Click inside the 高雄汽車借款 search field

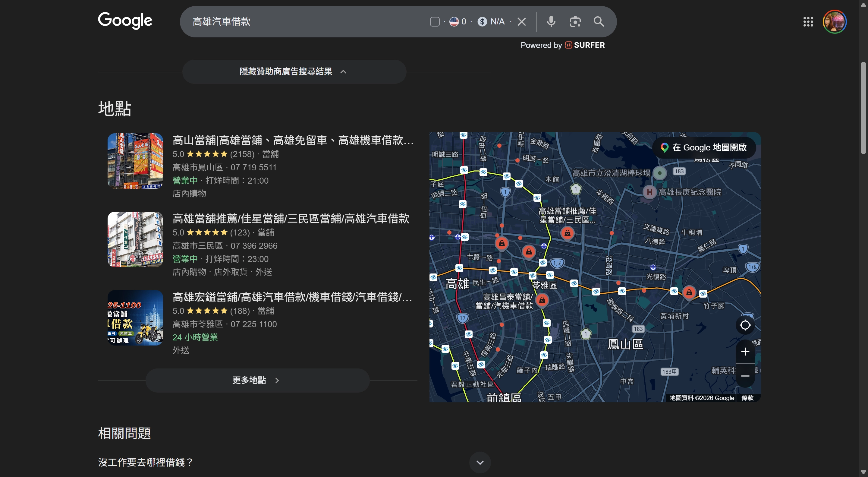point(303,22)
